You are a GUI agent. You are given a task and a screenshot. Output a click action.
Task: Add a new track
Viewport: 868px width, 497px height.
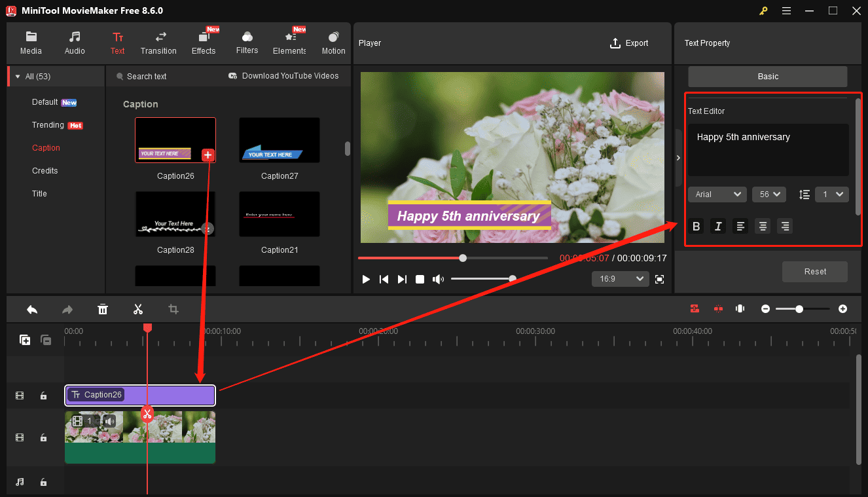[25, 340]
